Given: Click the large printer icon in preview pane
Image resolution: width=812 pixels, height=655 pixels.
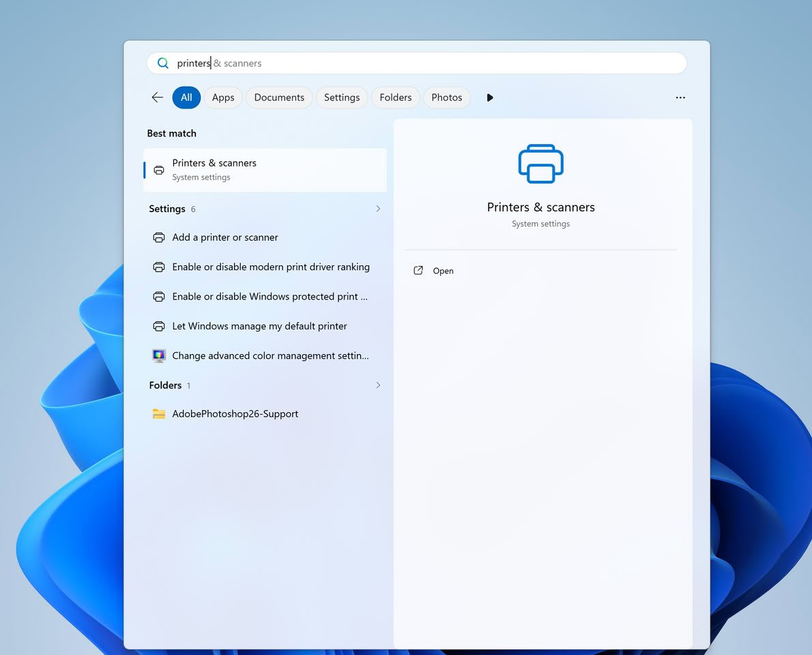Looking at the screenshot, I should pos(540,164).
